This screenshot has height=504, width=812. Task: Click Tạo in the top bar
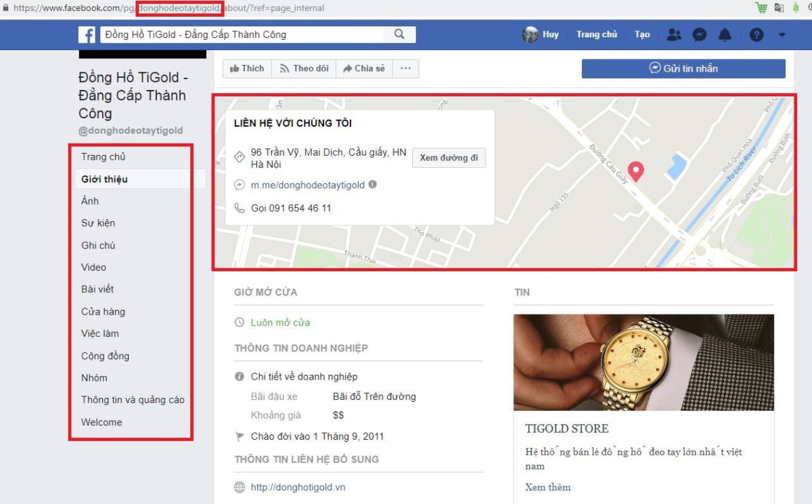pos(642,35)
